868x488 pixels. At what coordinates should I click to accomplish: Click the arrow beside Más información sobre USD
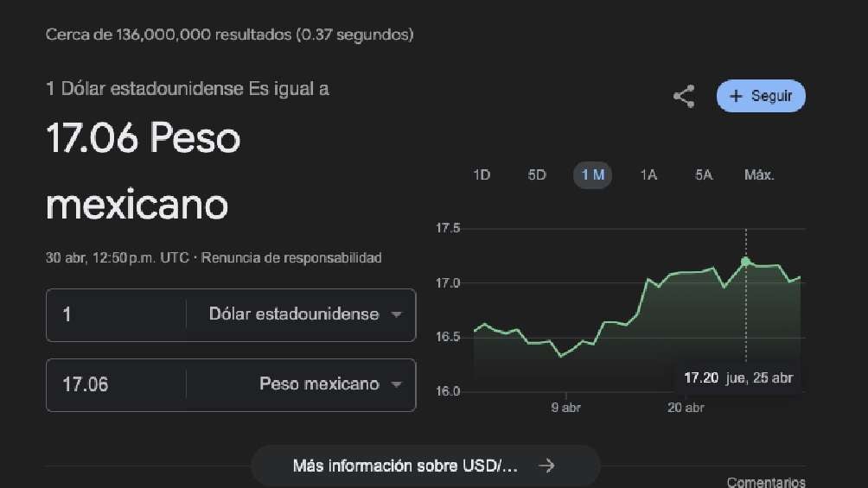pyautogui.click(x=546, y=466)
